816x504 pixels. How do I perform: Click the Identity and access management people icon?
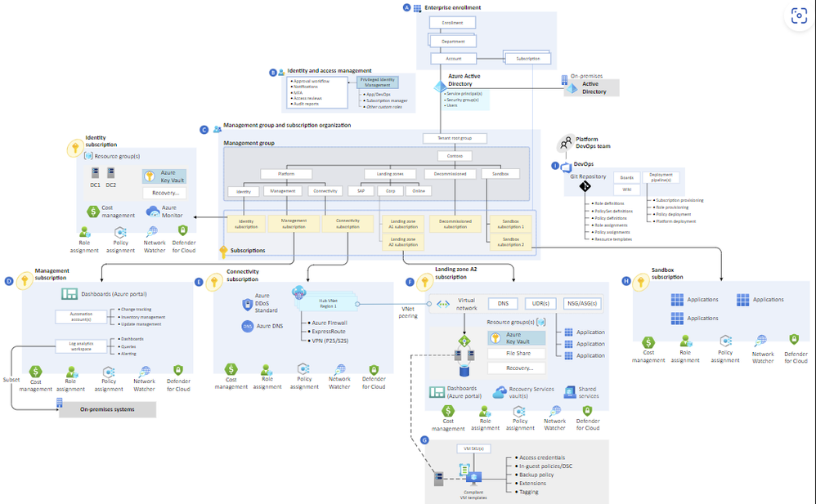tap(281, 73)
